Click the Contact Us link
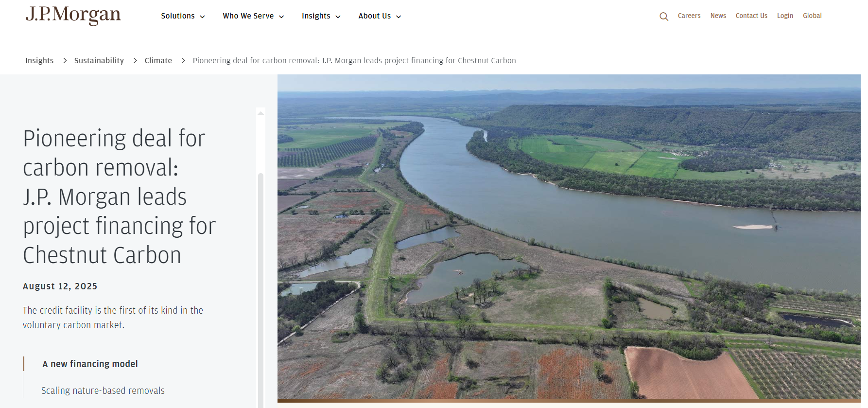Screen dimensions: 868x408 751,16
